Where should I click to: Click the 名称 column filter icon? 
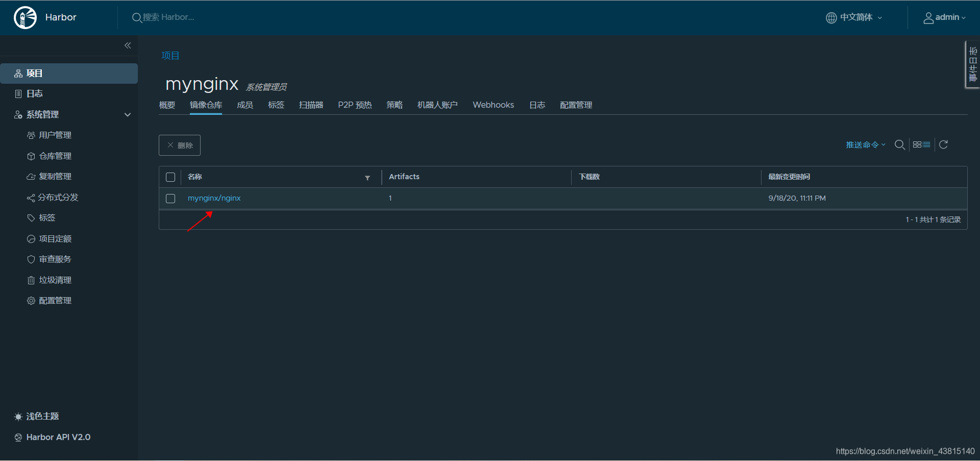(x=367, y=178)
